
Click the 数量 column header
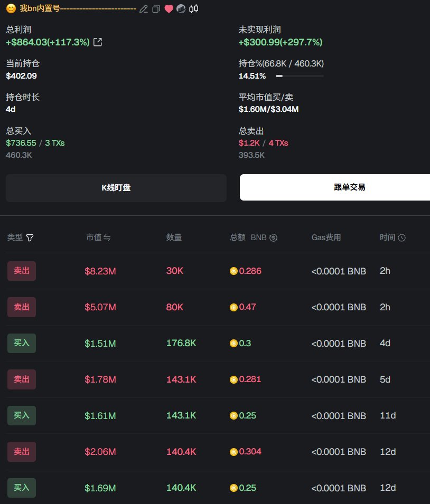[x=174, y=237]
